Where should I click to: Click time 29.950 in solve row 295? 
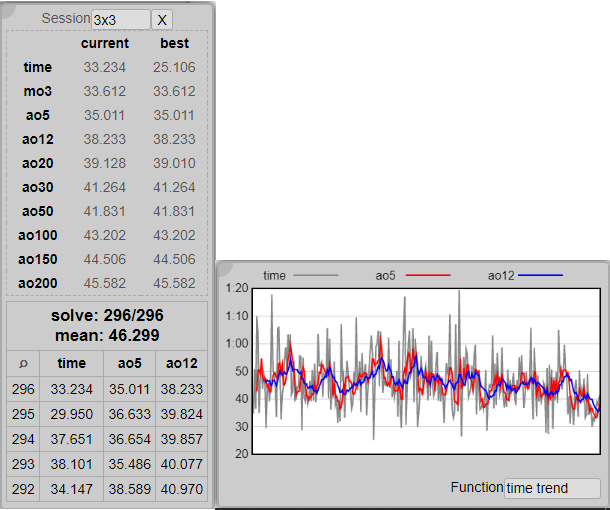point(72,414)
